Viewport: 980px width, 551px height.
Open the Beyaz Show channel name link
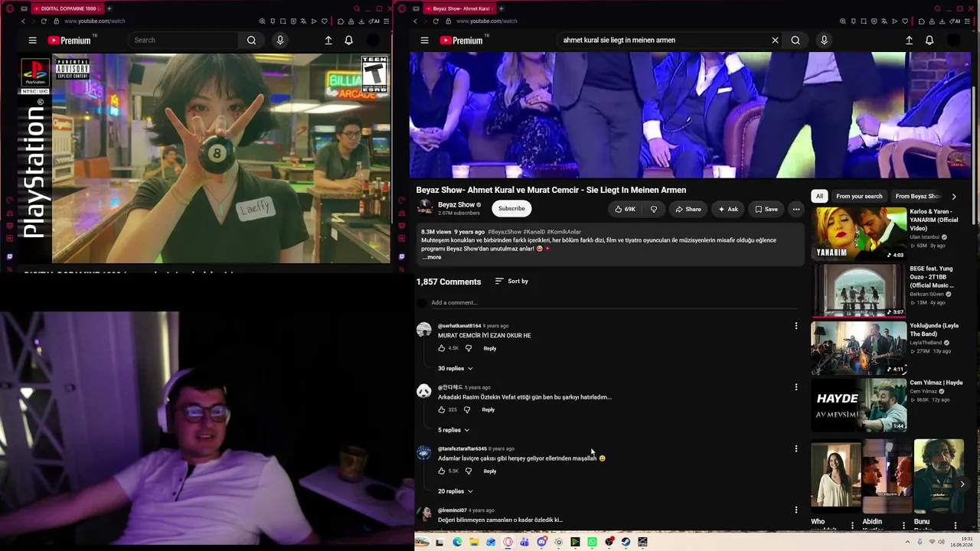click(x=456, y=205)
